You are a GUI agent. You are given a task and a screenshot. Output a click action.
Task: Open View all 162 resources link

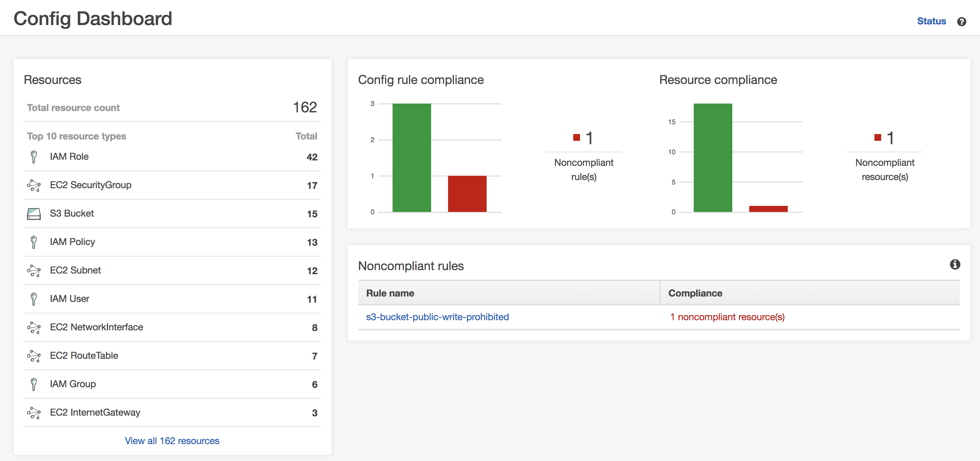[172, 441]
